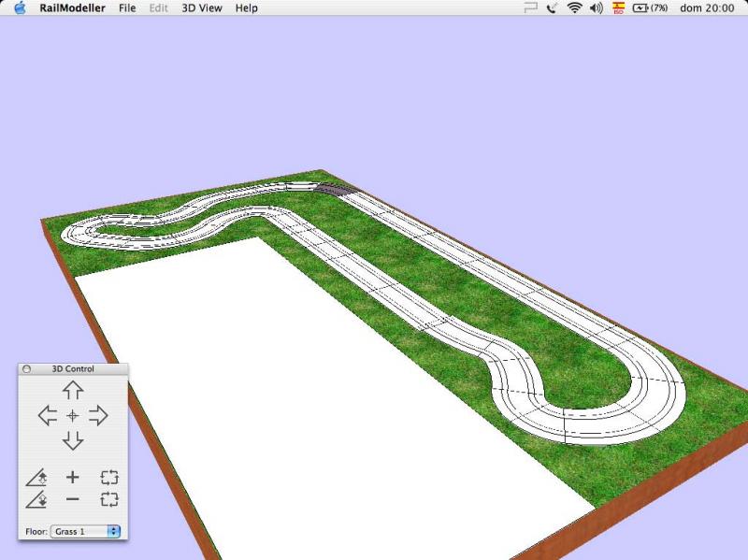Open the File menu
748x560 pixels.
tap(127, 7)
